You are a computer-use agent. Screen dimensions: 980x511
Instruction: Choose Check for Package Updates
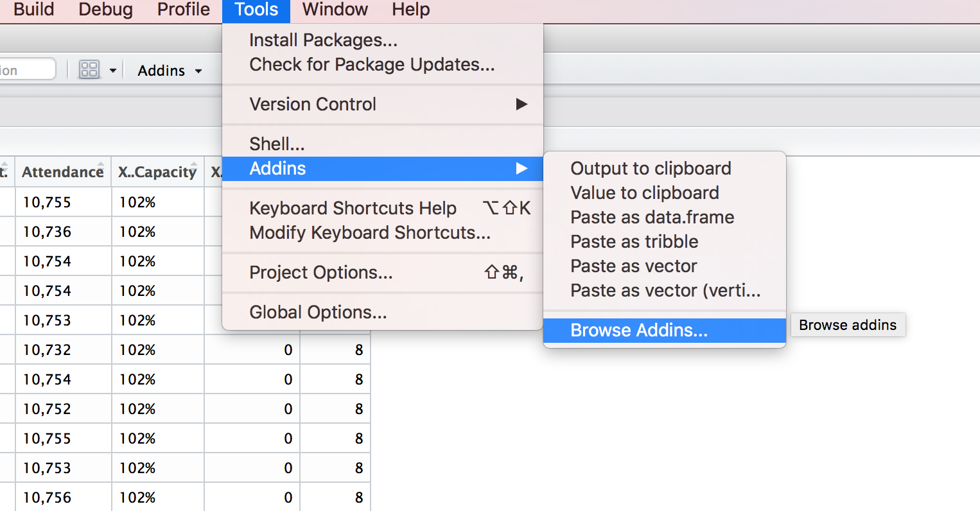[372, 64]
